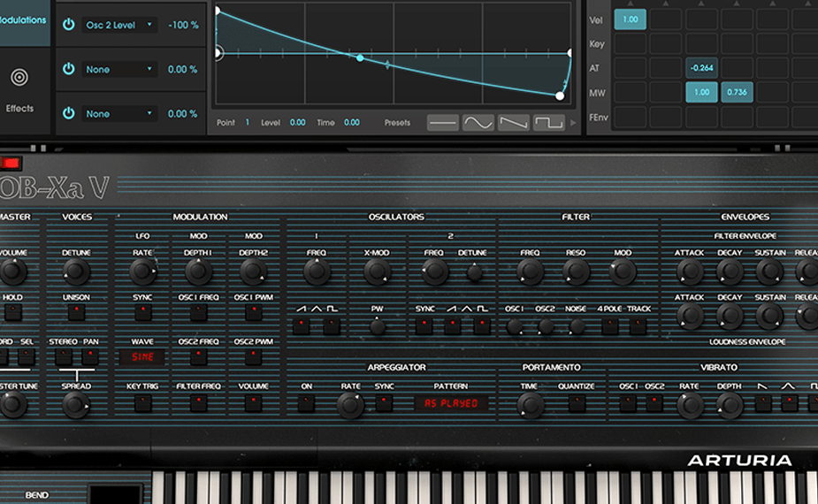This screenshot has width=818, height=504.
Task: Enable the Arpeggiator On button
Action: pyautogui.click(x=306, y=403)
